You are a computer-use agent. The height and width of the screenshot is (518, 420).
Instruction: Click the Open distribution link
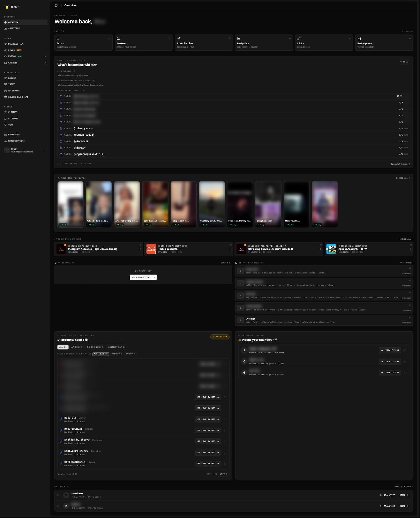pos(400,164)
